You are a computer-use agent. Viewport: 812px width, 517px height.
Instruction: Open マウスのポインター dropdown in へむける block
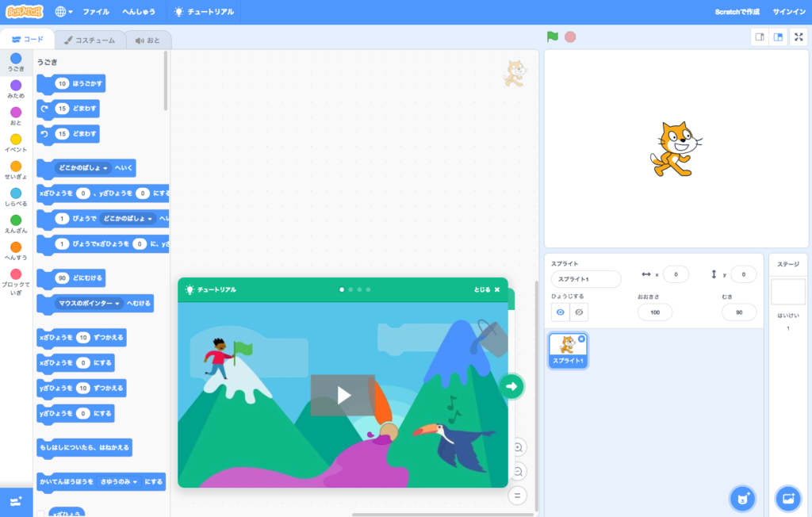tap(89, 303)
